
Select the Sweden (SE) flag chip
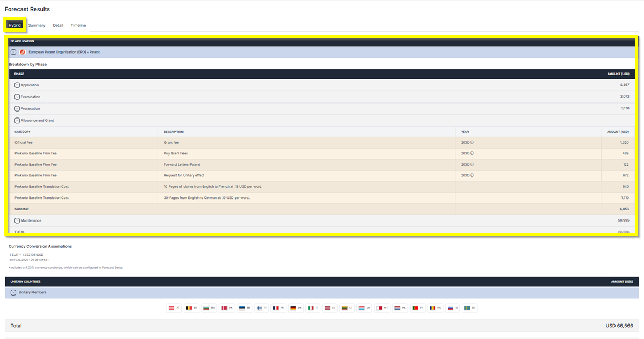tap(469, 308)
